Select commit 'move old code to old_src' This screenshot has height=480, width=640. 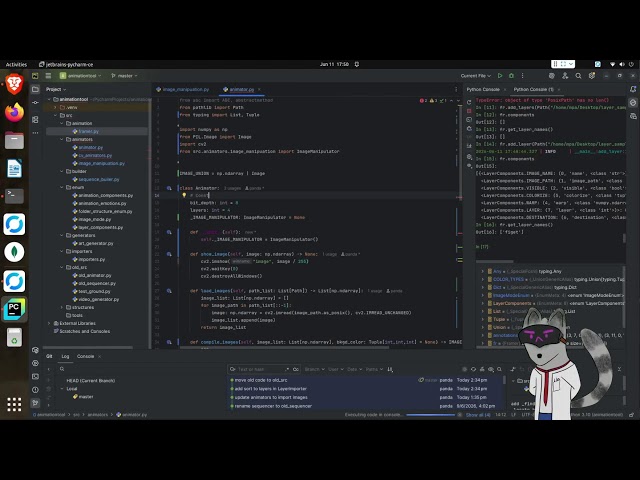click(x=261, y=380)
